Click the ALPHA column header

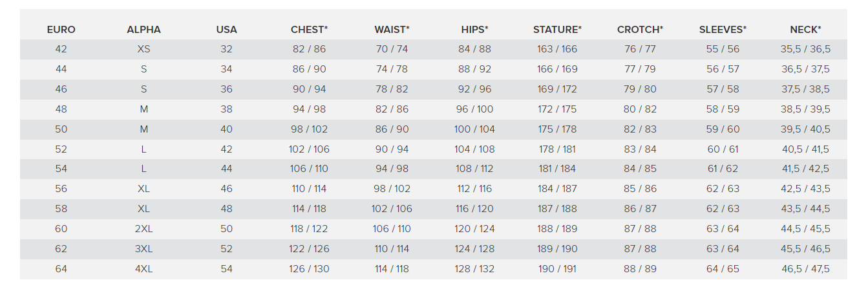[x=143, y=30]
